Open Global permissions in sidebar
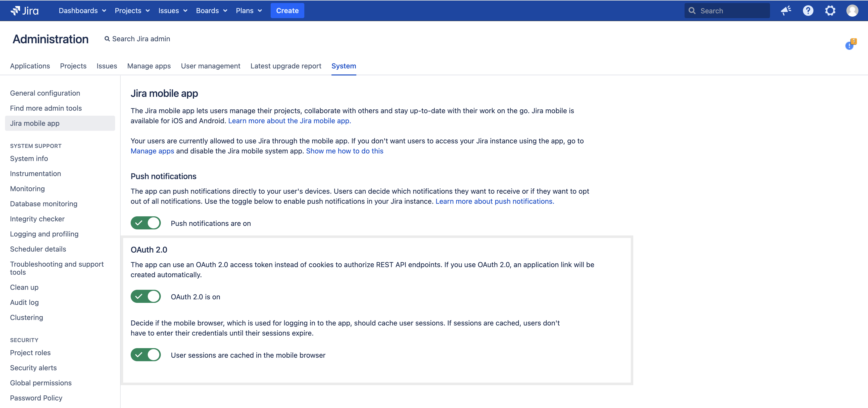 41,383
